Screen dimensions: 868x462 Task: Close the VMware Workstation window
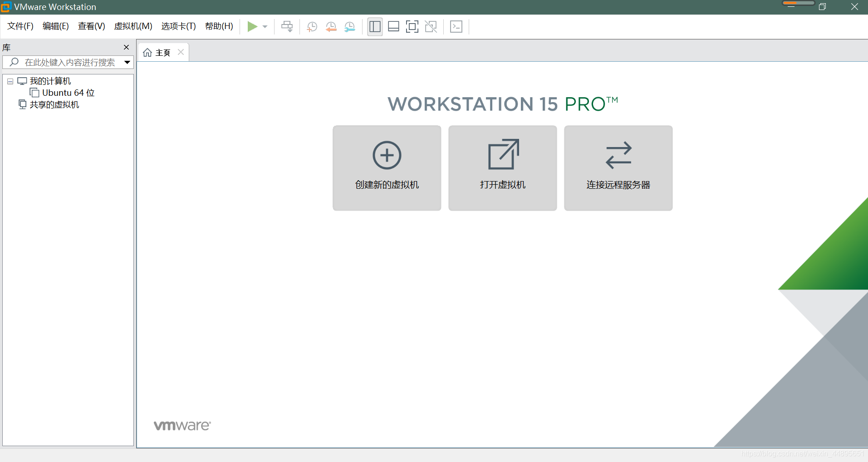coord(854,7)
